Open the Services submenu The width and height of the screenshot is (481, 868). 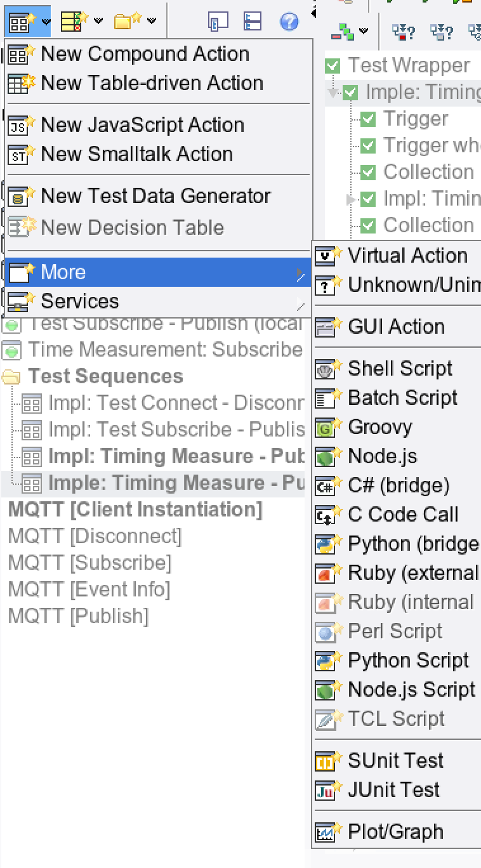(80, 301)
